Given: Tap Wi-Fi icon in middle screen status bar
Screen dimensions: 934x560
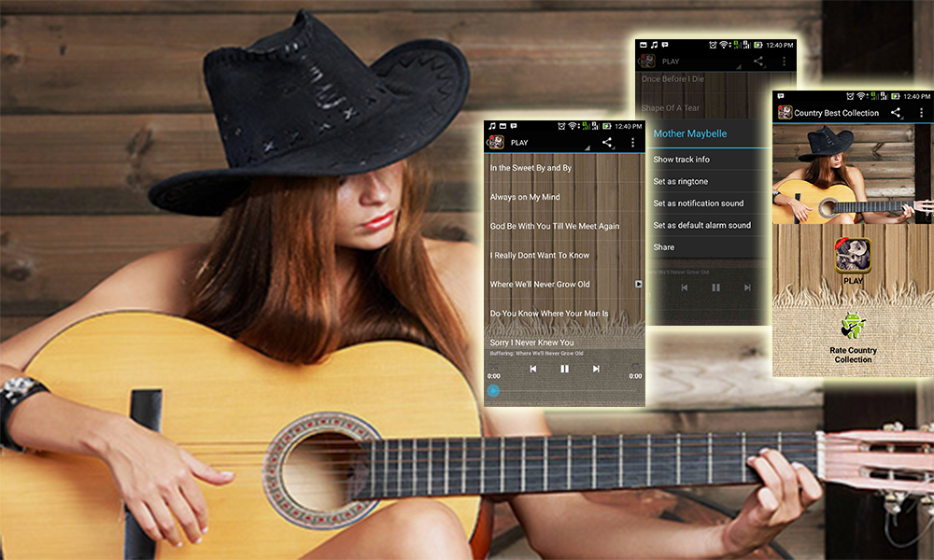Looking at the screenshot, I should pyautogui.click(x=724, y=45).
